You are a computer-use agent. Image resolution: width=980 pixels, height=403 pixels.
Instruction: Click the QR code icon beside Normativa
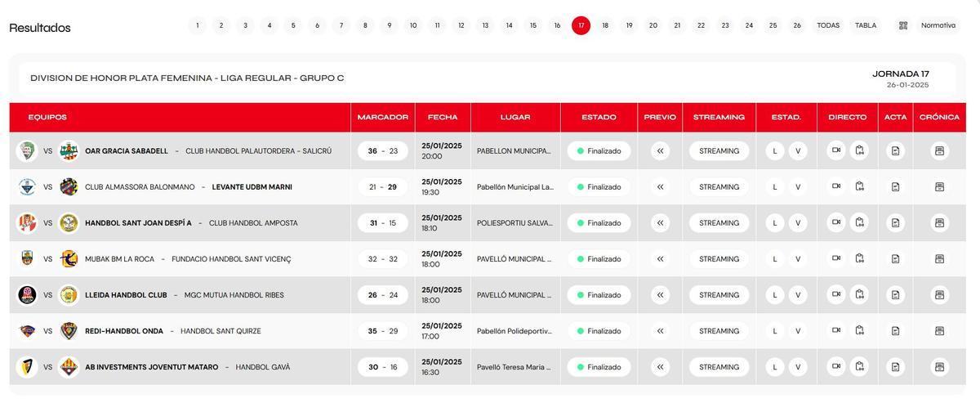903,25
